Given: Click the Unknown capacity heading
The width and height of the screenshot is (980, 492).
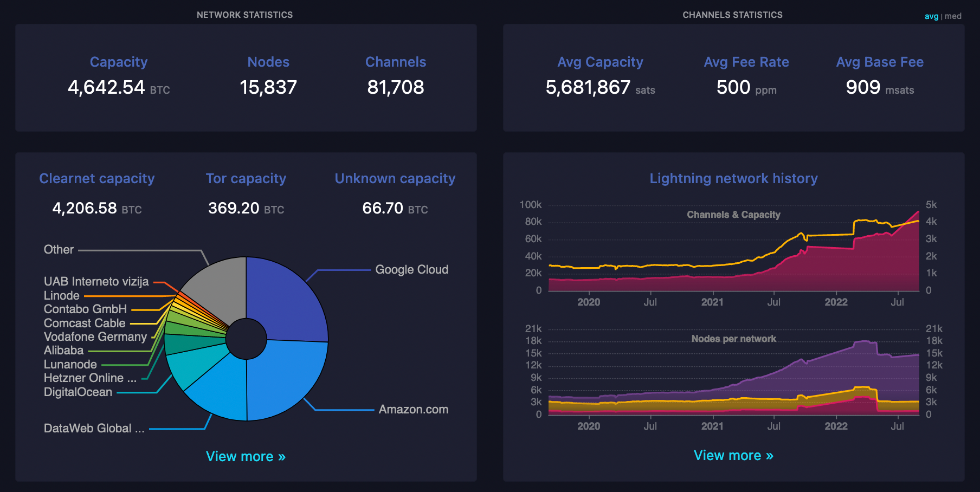Looking at the screenshot, I should (395, 178).
